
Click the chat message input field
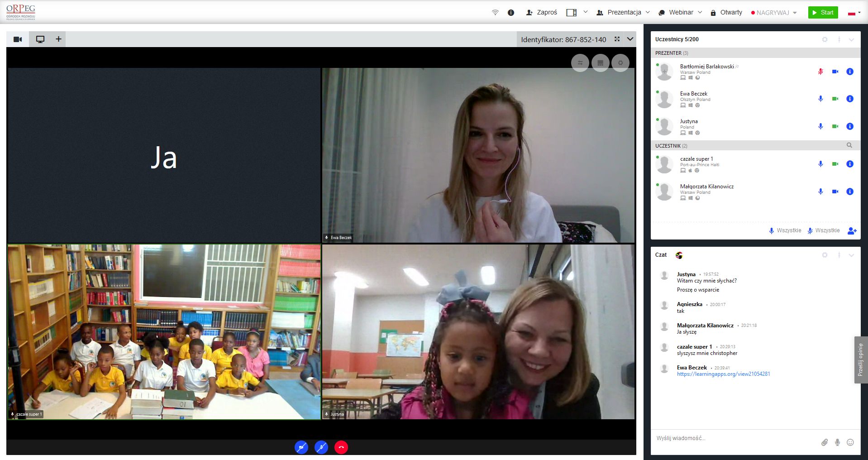pyautogui.click(x=733, y=438)
